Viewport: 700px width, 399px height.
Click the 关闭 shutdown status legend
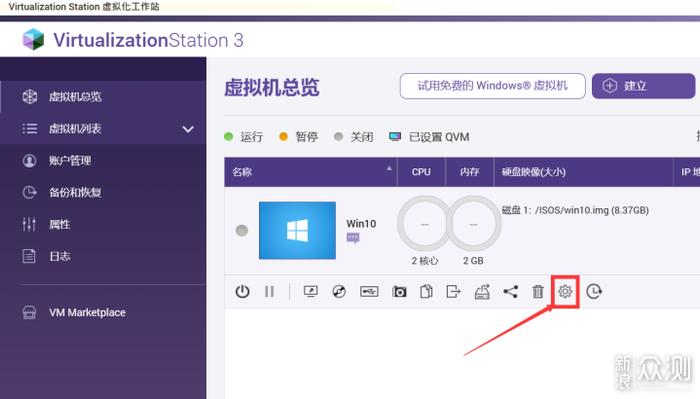point(353,137)
